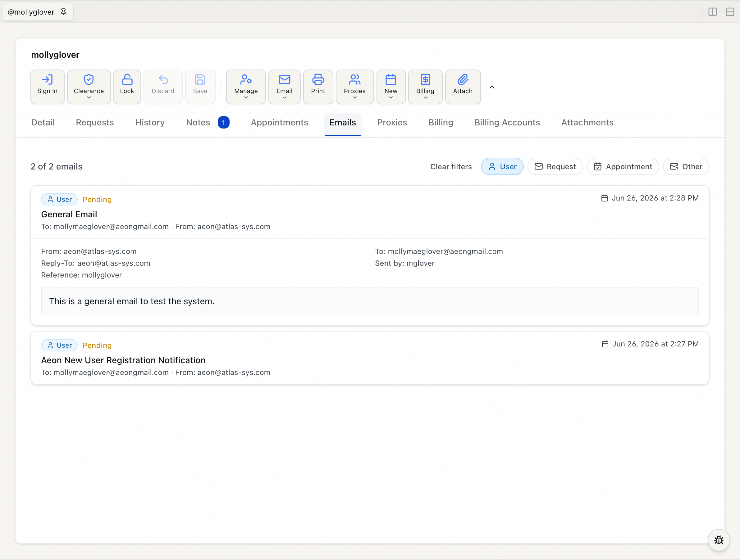
Task: Switch to the Attachments tab
Action: pos(587,122)
